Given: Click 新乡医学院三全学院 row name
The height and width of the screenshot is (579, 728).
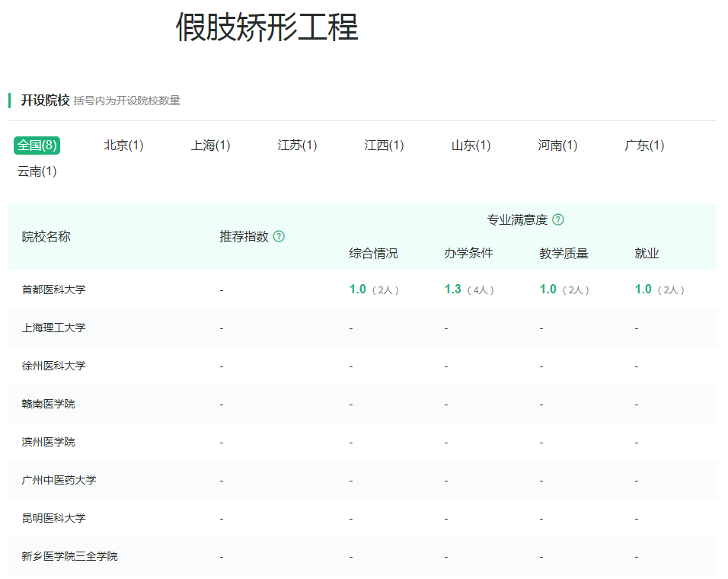Looking at the screenshot, I should pyautogui.click(x=69, y=556).
